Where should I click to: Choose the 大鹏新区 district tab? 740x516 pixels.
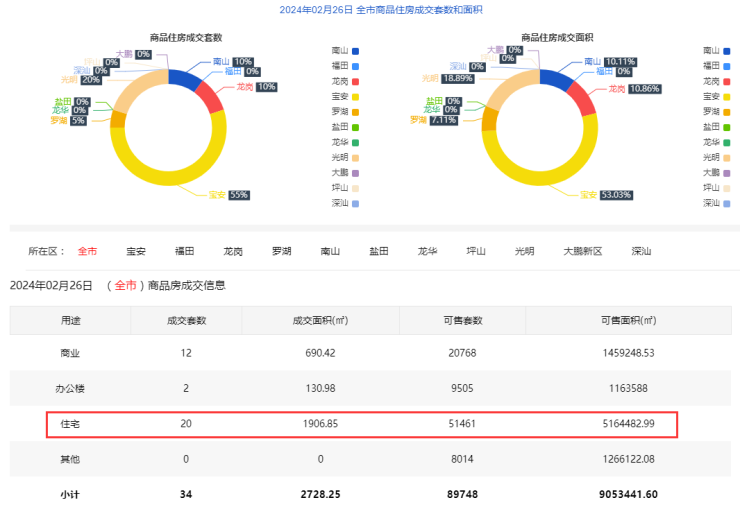coord(583,252)
